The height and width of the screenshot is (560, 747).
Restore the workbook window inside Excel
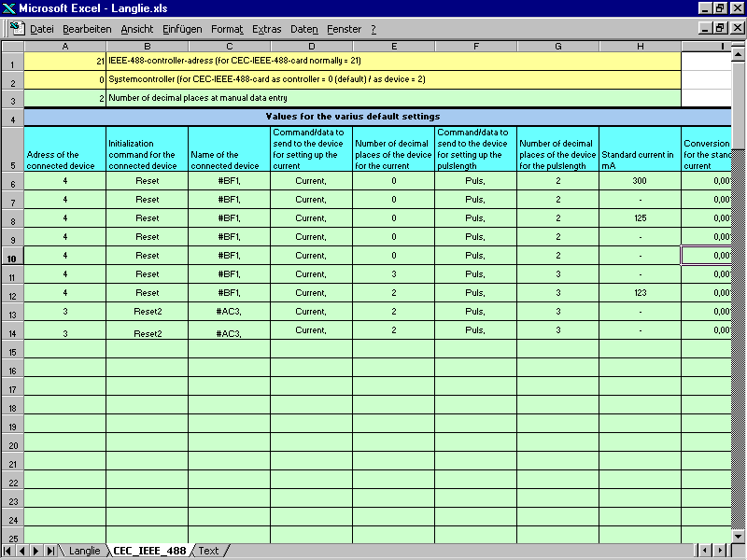720,28
